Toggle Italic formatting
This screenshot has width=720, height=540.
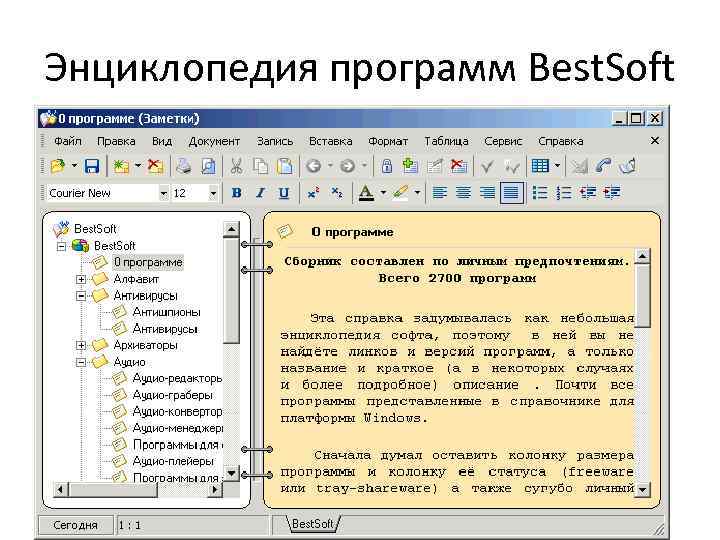[x=260, y=193]
